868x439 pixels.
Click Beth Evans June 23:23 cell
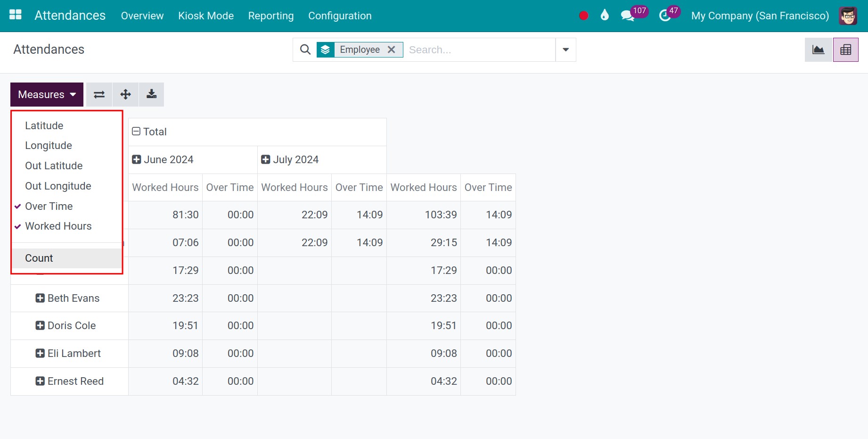pyautogui.click(x=165, y=298)
